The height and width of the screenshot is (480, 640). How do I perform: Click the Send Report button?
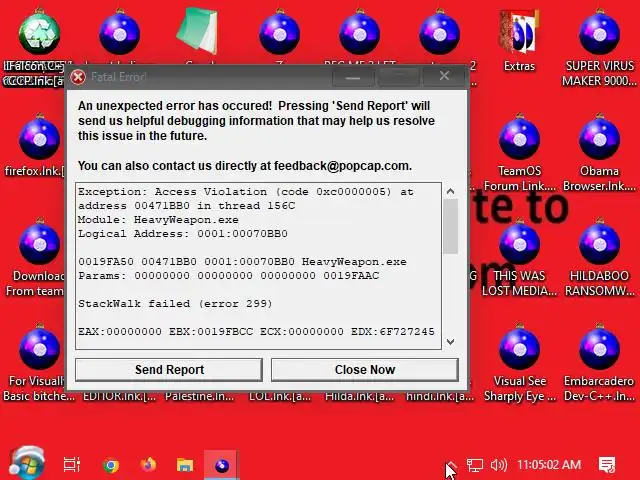[x=169, y=370]
